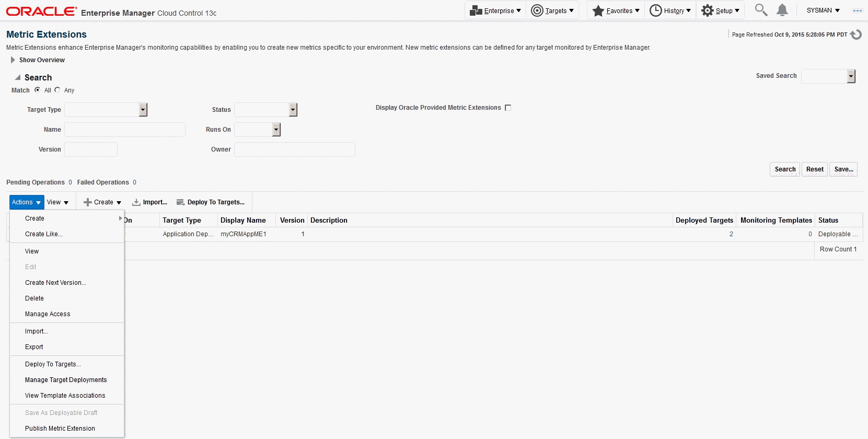Collapse the Search section triangle
Screen dimensions: 868x439
pos(18,77)
